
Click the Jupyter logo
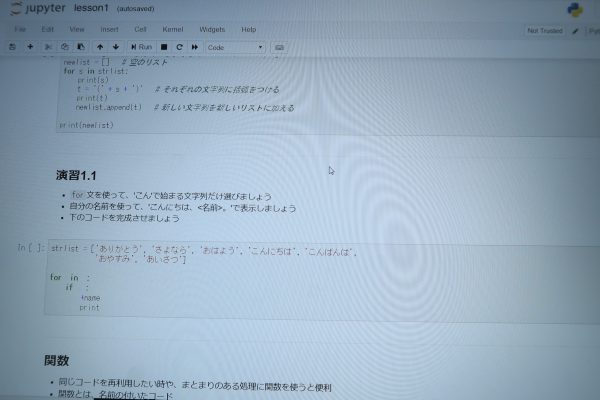37,8
